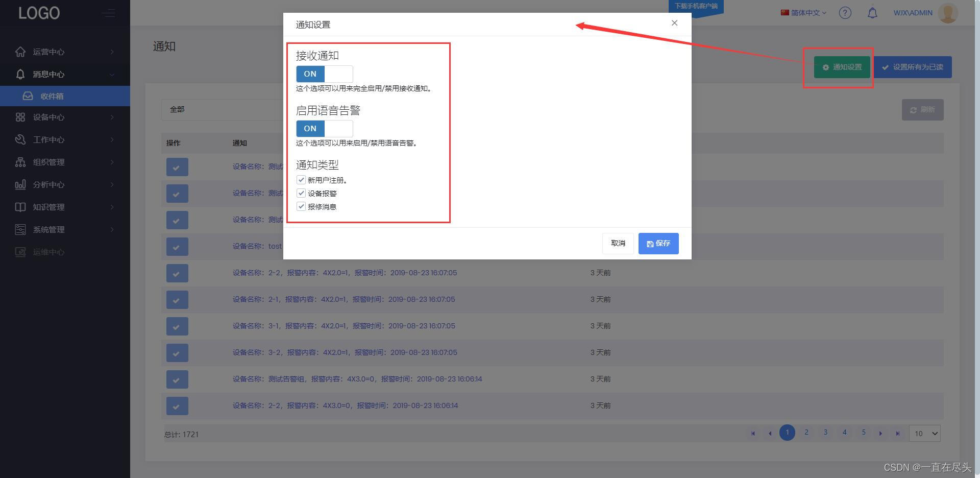
Task: Select 收件箱 submenu item
Action: click(65, 96)
